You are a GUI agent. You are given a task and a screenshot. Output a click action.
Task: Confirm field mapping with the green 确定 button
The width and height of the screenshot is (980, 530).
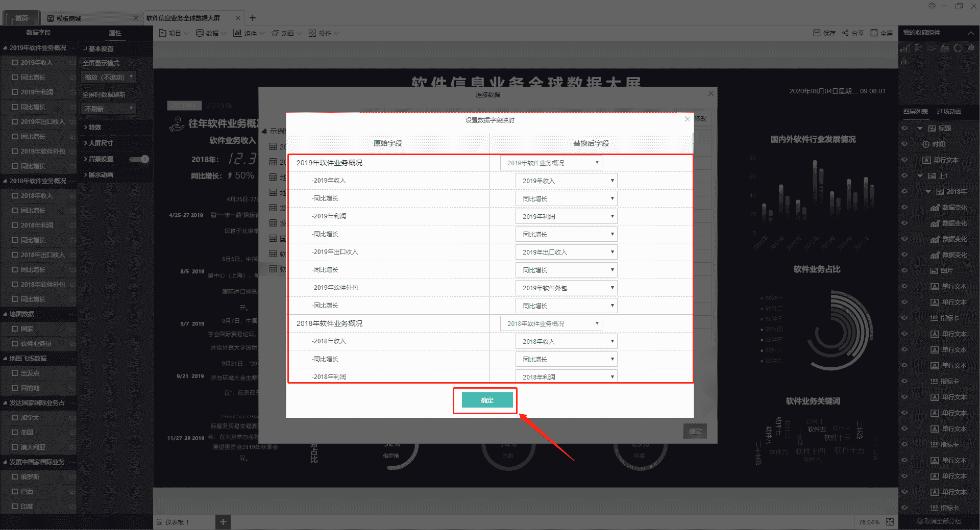(x=487, y=400)
